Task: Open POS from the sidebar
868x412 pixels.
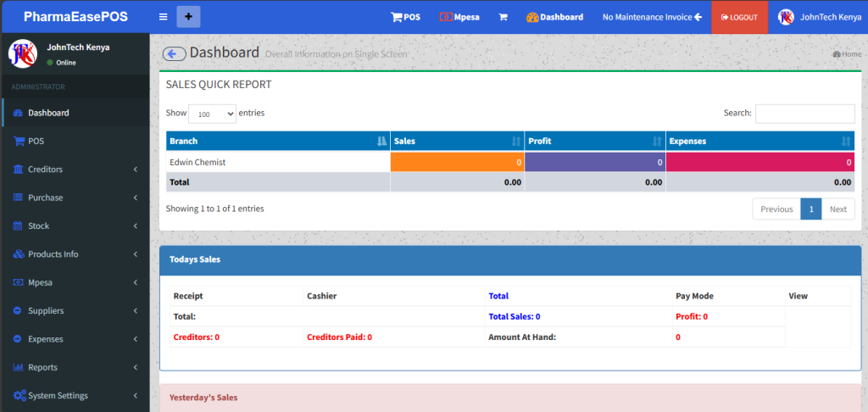Action: (36, 141)
